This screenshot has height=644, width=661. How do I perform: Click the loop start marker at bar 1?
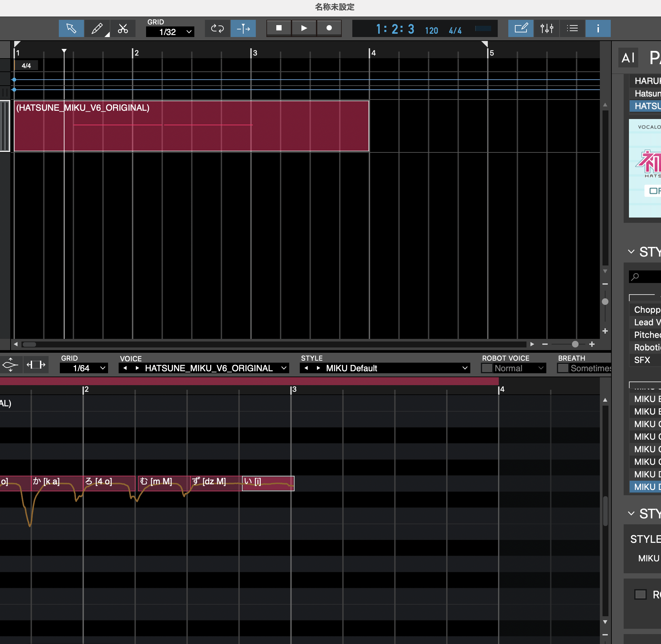(x=17, y=44)
